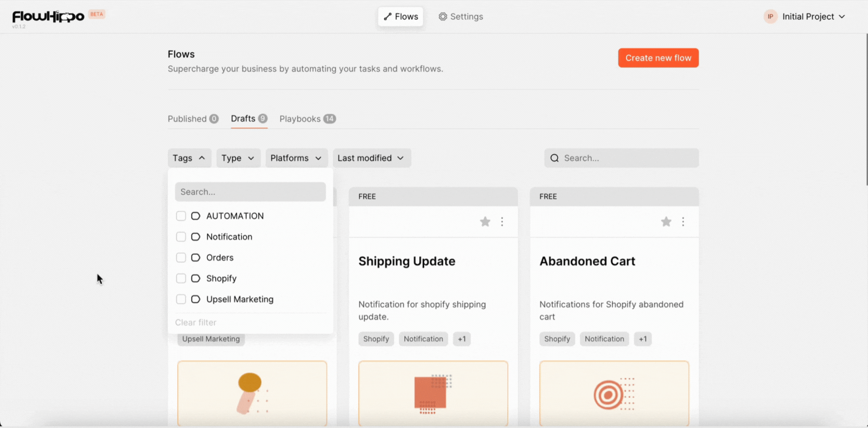Click the FlowHippo logo
Viewport: 868px width, 428px height.
click(48, 17)
